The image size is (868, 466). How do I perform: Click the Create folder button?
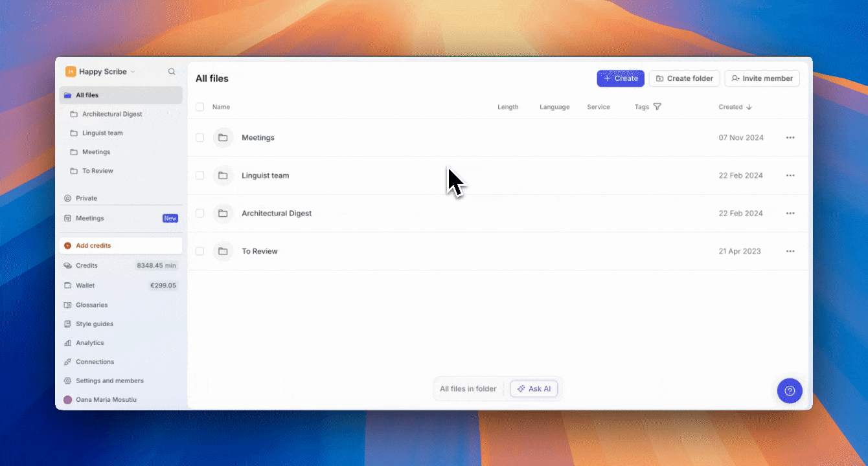[683, 78]
